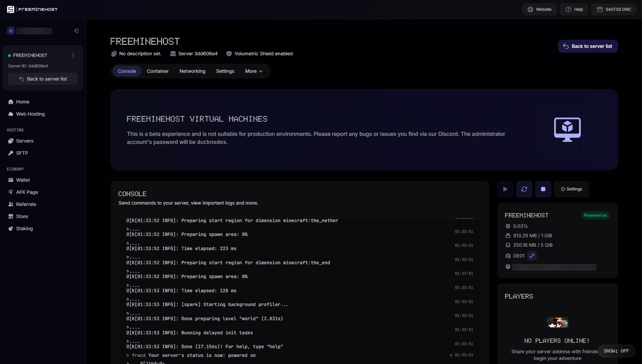The image size is (642, 364).
Task: Click the Servers stack icon
Action: click(11, 141)
